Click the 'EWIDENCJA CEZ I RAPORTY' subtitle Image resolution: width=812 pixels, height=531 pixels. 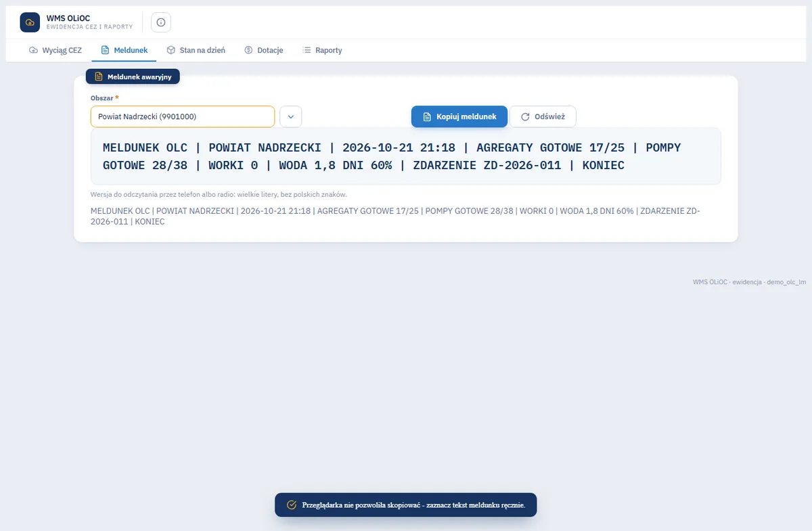pos(89,27)
